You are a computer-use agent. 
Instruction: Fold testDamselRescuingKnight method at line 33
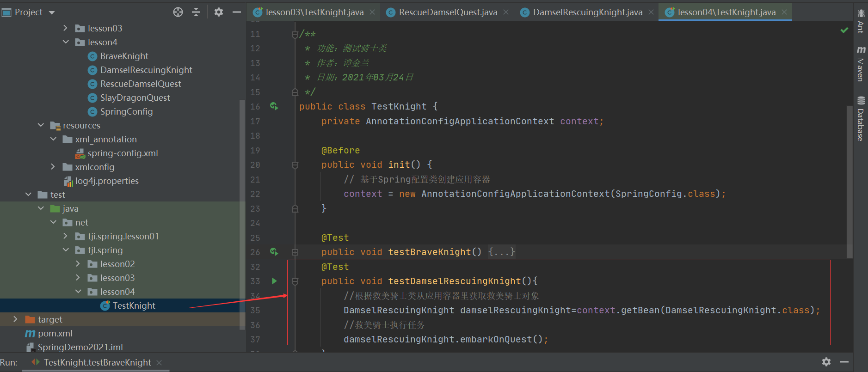pos(295,281)
